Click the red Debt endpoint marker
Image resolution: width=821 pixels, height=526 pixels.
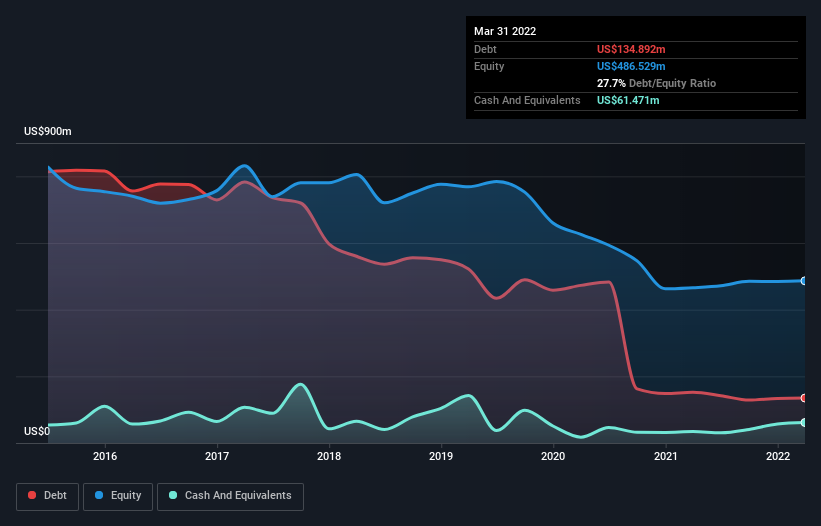804,398
